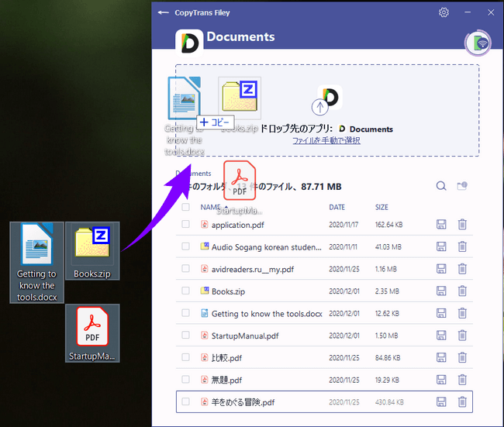Check the box for Books.zip row
Screen dimensions: 504x427
[185, 291]
